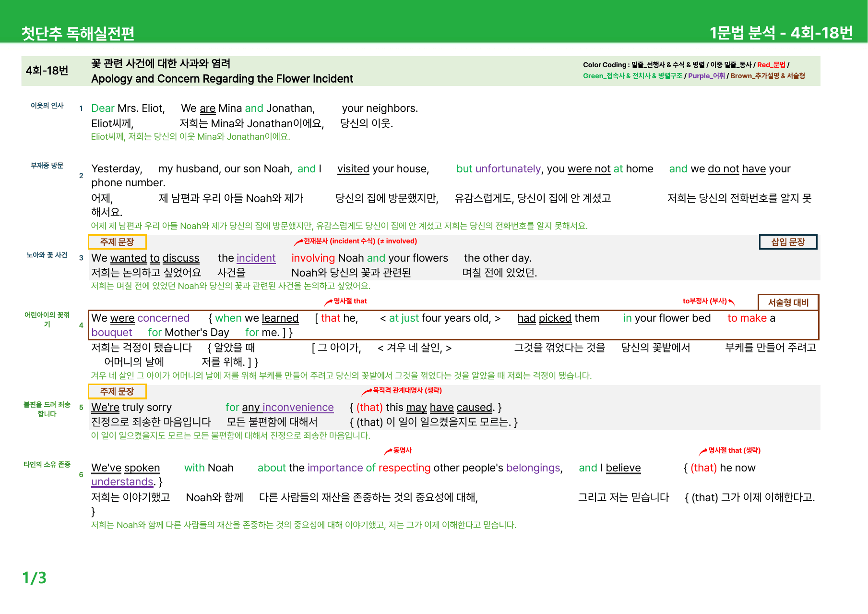868x614 pixels.
Task: Click 'Red_문법' in the Color Coding legend
Action: (771, 65)
